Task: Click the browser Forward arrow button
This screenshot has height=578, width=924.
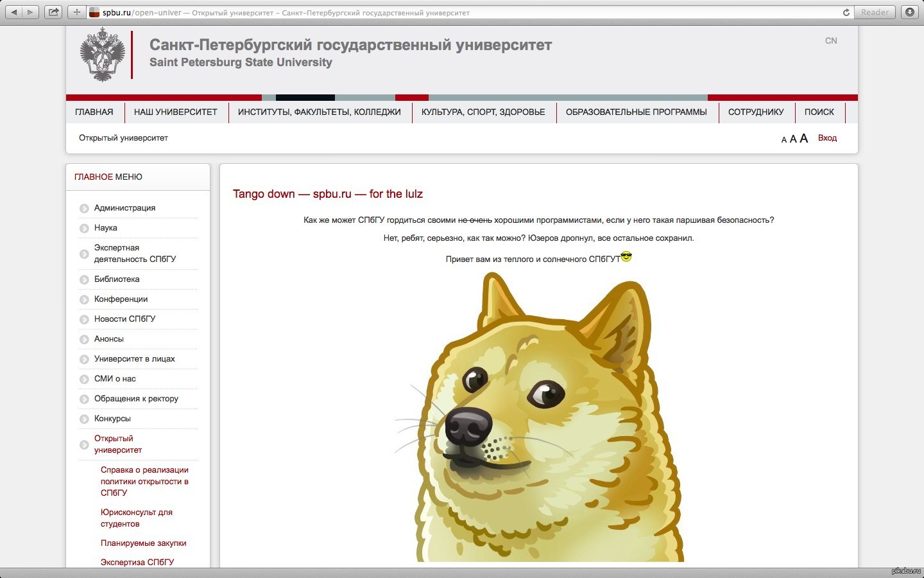Action: (30, 12)
